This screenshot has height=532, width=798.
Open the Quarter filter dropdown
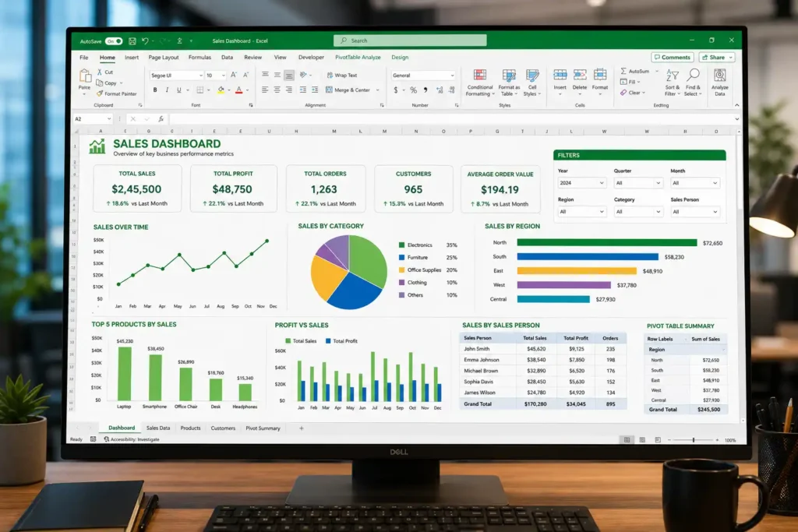point(638,182)
